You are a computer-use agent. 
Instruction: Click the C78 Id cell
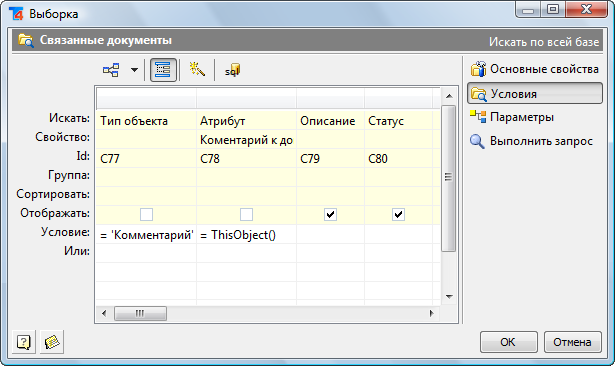(x=246, y=158)
